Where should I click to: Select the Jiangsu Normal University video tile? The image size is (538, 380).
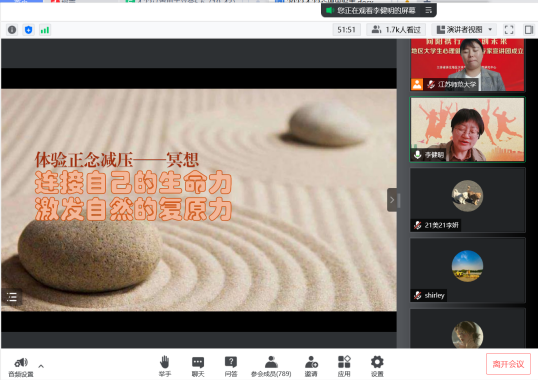(467, 64)
